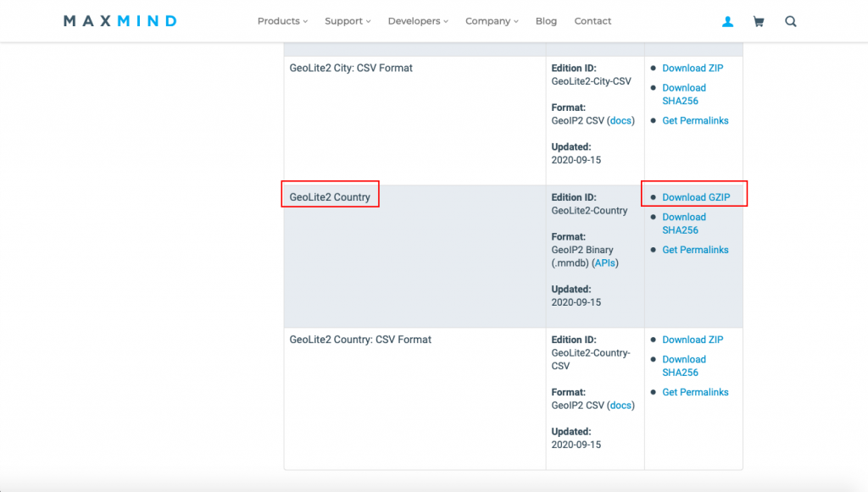
Task: Download SHA256 for GeoLite2 Country binary
Action: point(684,224)
